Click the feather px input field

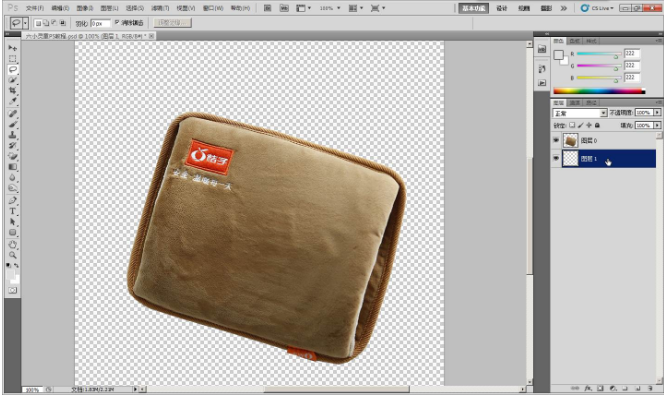[x=100, y=23]
